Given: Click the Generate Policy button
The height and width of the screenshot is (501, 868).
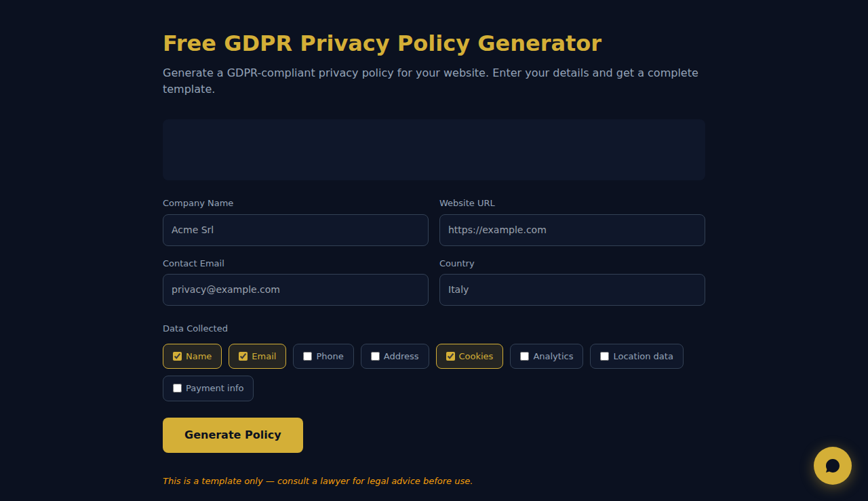Looking at the screenshot, I should pyautogui.click(x=233, y=435).
